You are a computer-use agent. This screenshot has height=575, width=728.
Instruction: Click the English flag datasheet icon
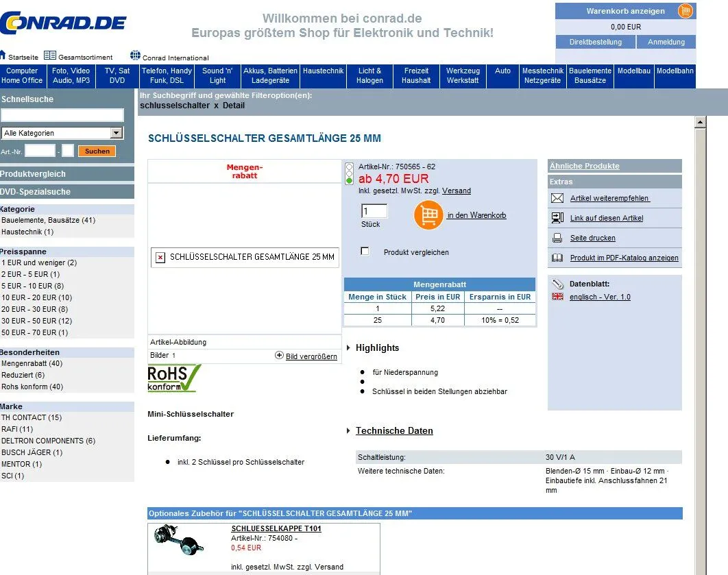tap(557, 297)
